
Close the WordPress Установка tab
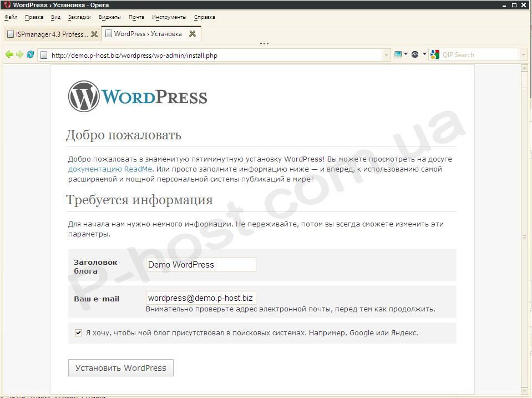pos(192,34)
